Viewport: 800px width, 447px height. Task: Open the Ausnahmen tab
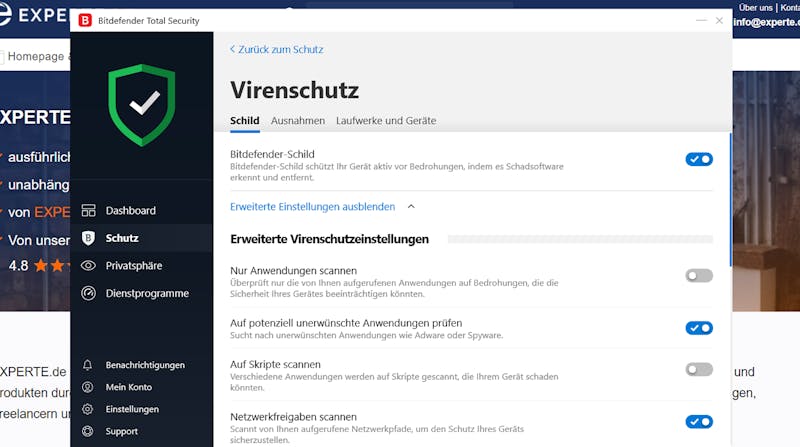click(298, 121)
